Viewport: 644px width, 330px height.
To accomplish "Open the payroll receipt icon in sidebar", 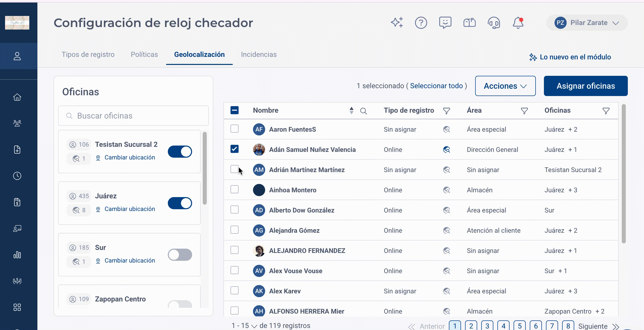I will click(17, 202).
